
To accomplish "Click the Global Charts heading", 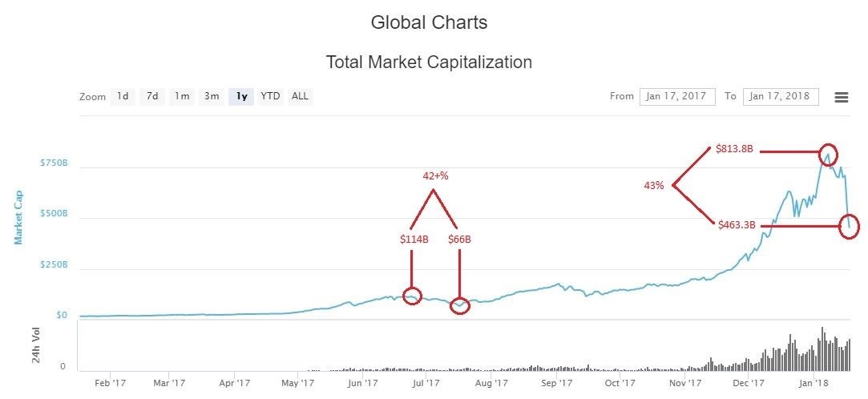I will click(429, 22).
